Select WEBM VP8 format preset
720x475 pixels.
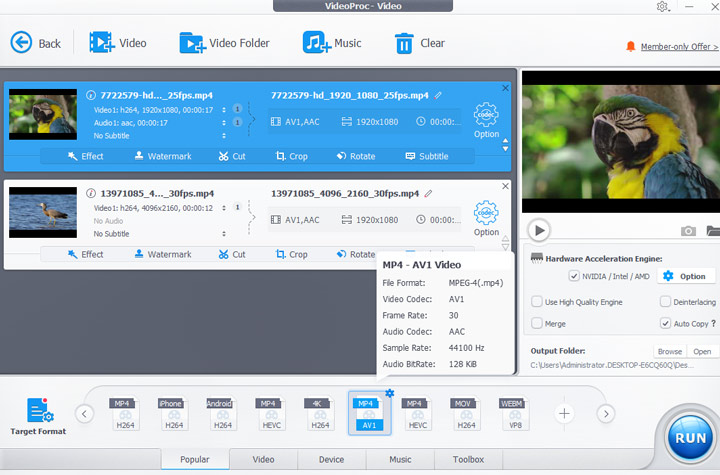[515, 414]
